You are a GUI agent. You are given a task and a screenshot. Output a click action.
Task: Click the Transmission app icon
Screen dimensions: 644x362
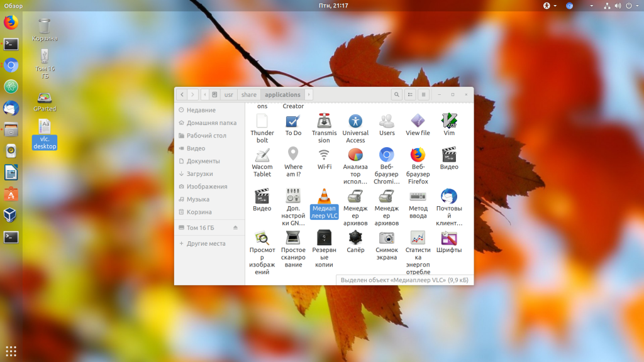tap(324, 121)
